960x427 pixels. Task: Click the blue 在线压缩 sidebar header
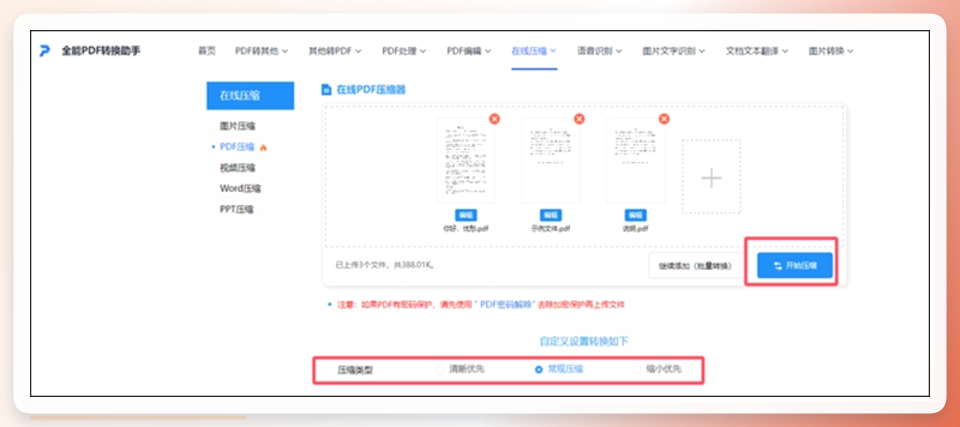coord(250,96)
